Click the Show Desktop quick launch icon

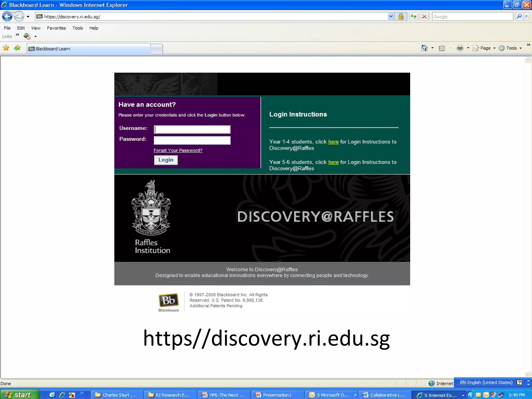(52, 395)
